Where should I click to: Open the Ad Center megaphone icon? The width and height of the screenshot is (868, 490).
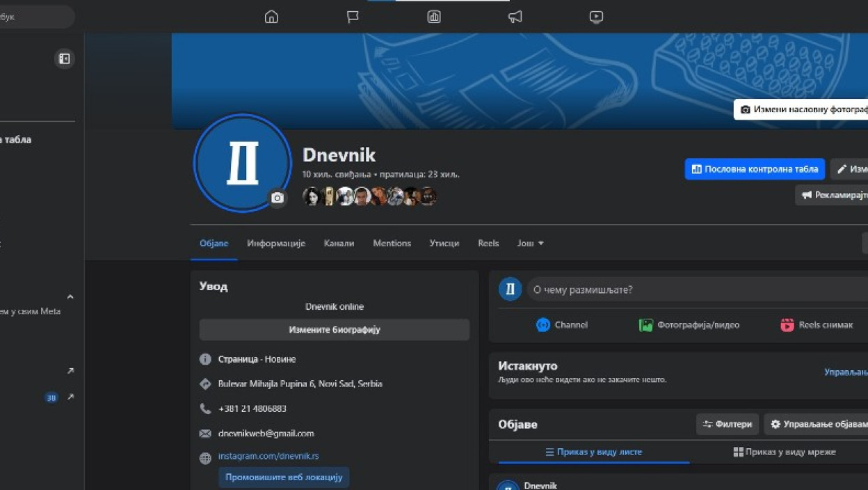click(x=515, y=17)
